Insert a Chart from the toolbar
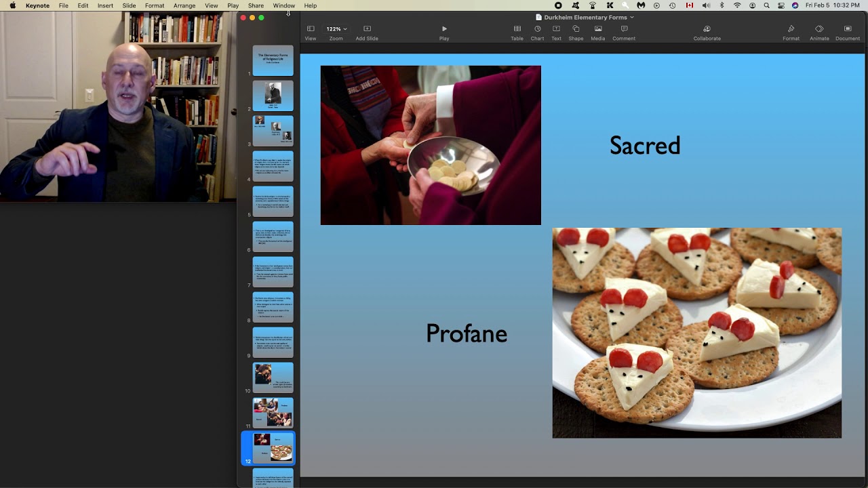The width and height of the screenshot is (868, 488). 537,33
